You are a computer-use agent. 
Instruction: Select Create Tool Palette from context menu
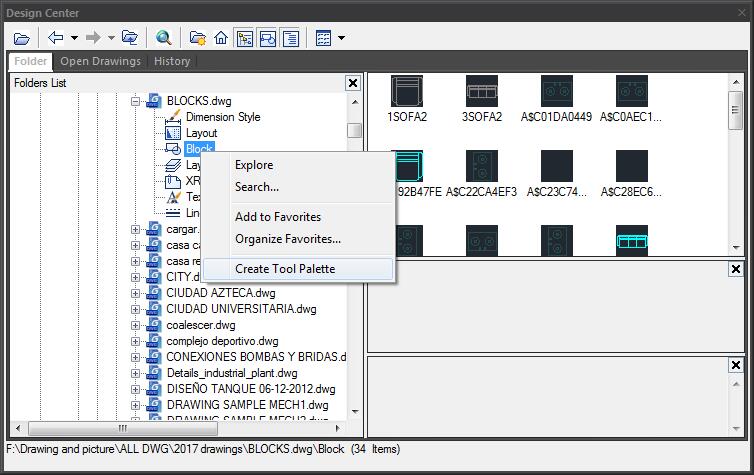tap(285, 268)
